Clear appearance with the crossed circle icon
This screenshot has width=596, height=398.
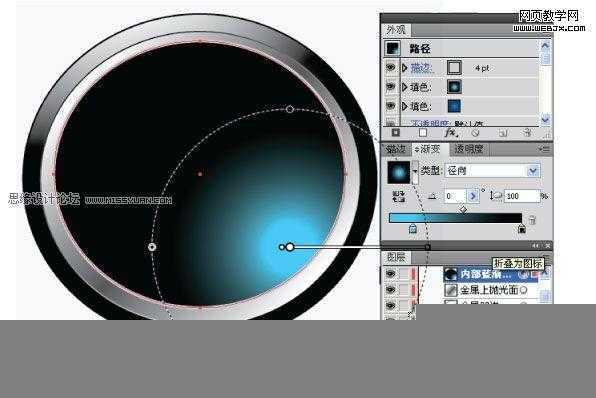click(x=475, y=133)
